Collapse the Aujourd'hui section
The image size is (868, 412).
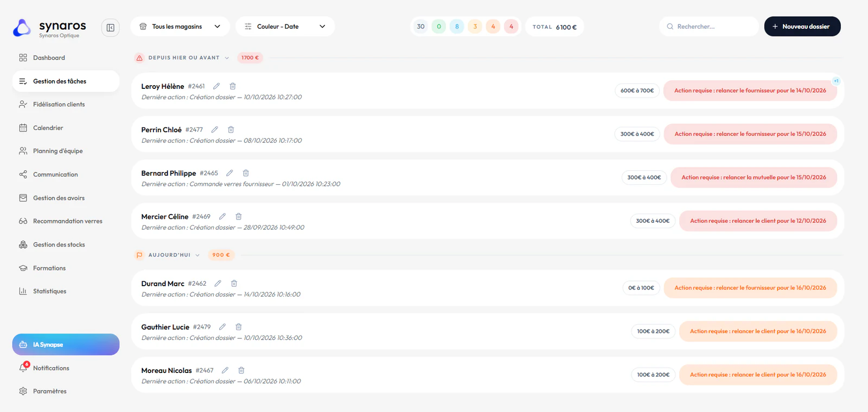pos(197,255)
